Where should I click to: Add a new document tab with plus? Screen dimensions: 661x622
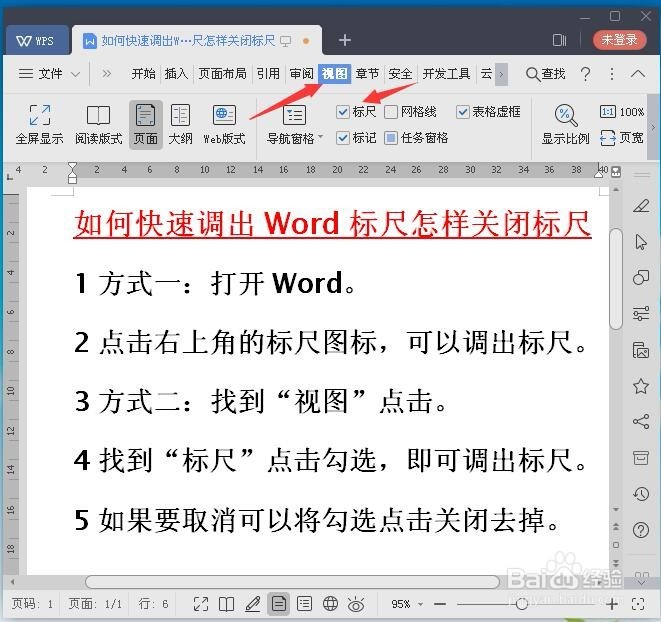[344, 40]
